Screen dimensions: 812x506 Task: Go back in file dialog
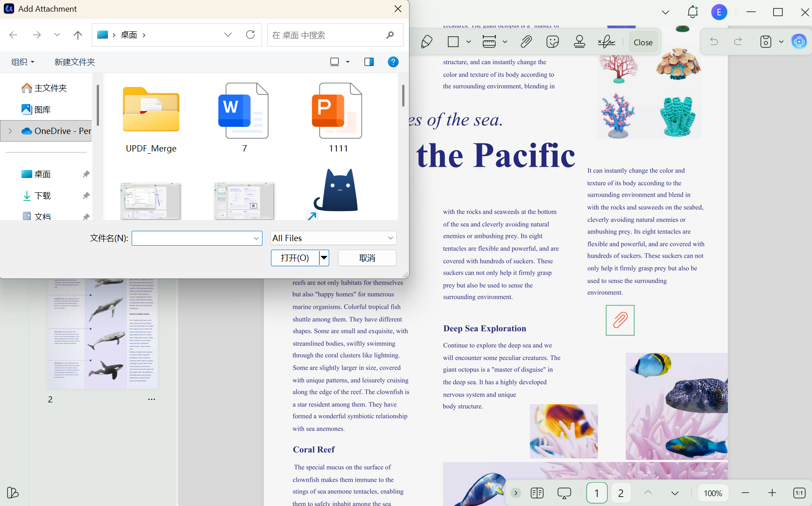[x=13, y=35]
